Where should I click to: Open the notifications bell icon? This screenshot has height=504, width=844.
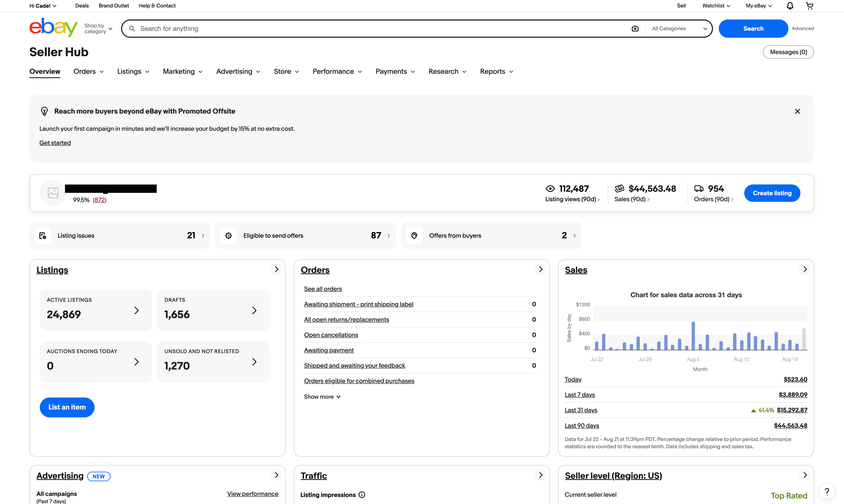click(x=790, y=6)
